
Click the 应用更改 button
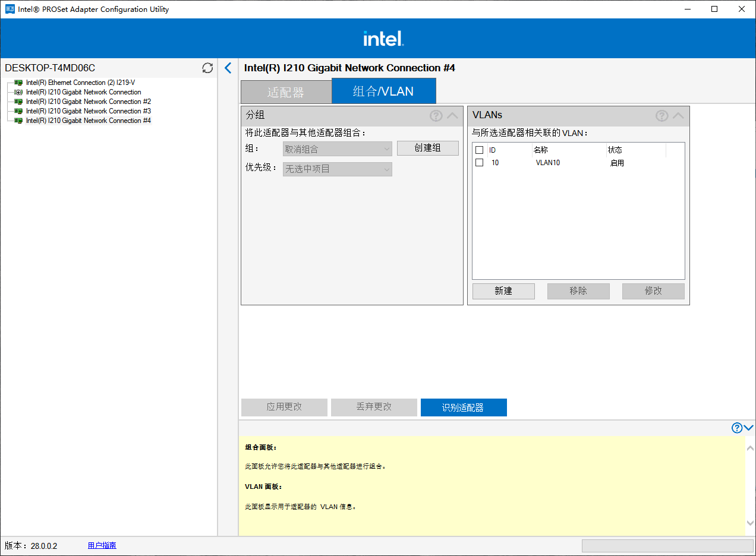tap(284, 407)
